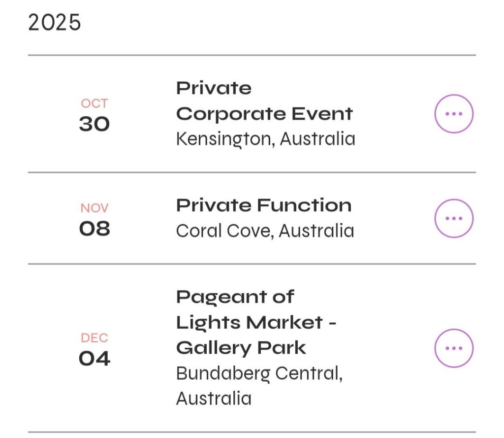Click the Bundaberg Central location line
Screen dimensions: 504x438
coord(259,373)
